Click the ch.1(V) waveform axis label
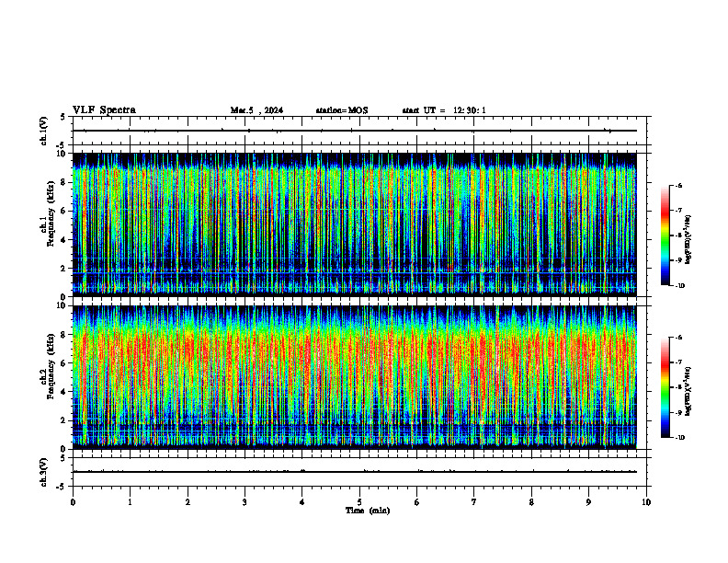 click(43, 131)
